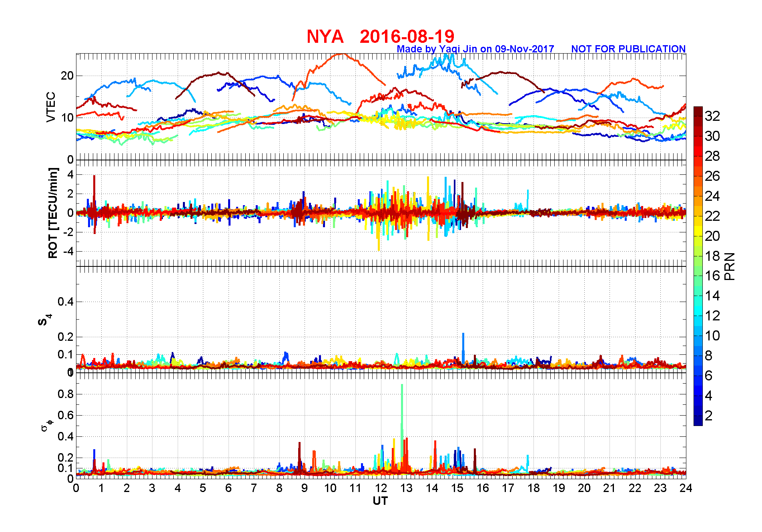762x532 pixels.
Task: Click the tall green sigma-phi spike near 13 UT
Action: (x=402, y=424)
